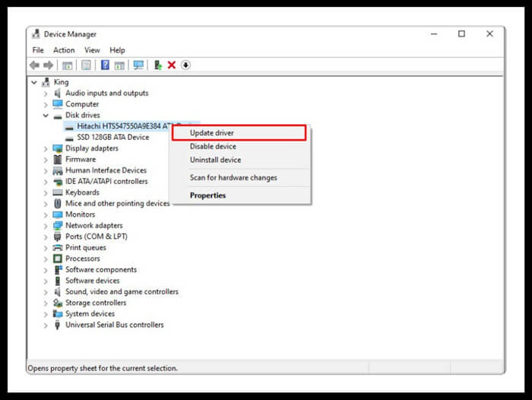Open the File menu

(x=38, y=50)
